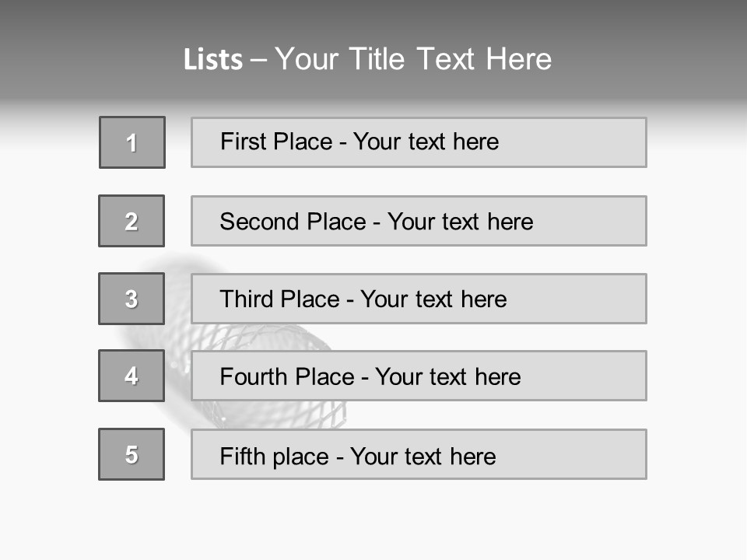Click 'Your text here' in fifth row
The height and width of the screenshot is (560, 747).
pyautogui.click(x=423, y=457)
